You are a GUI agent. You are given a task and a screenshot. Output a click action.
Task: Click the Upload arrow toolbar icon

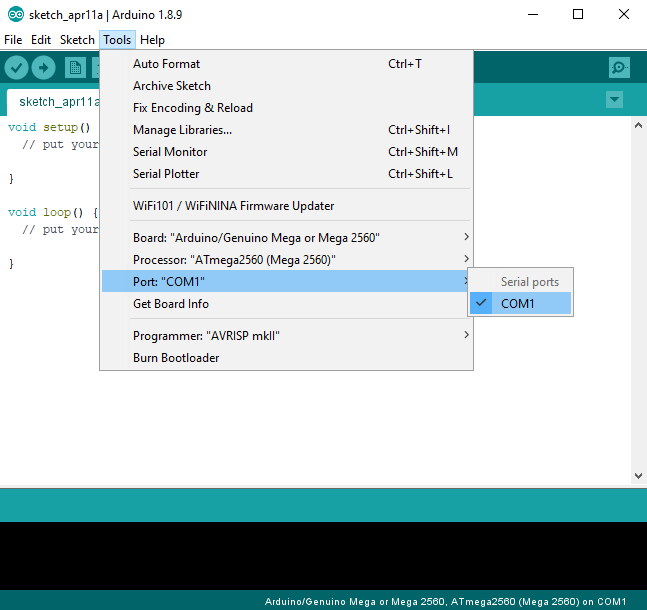pos(43,67)
